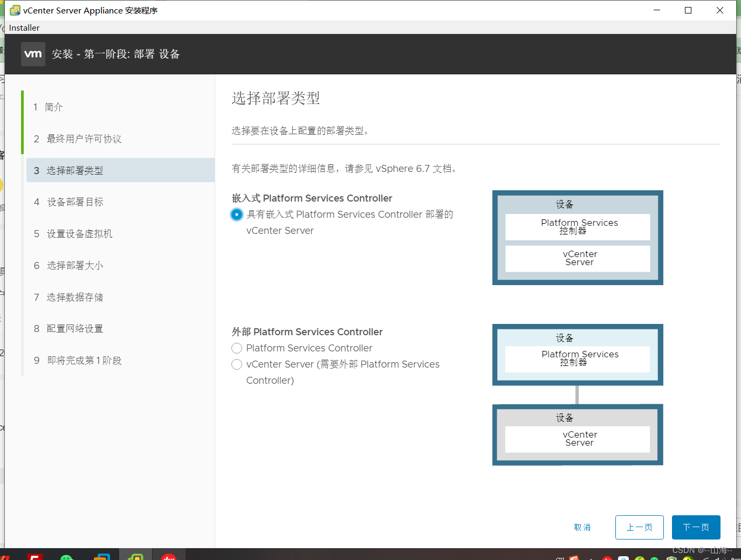Maximize the installer window

click(x=688, y=10)
